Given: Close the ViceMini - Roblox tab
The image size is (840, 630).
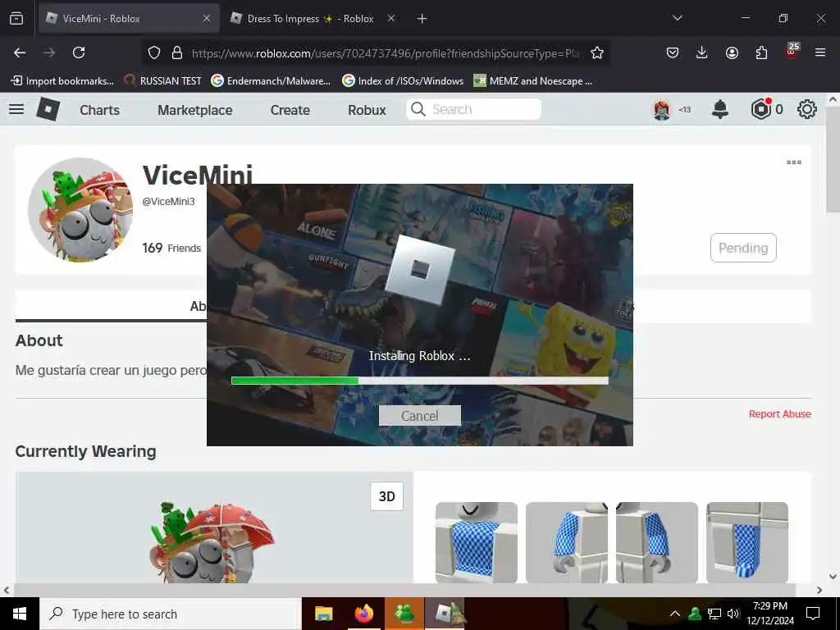Looking at the screenshot, I should click(207, 18).
